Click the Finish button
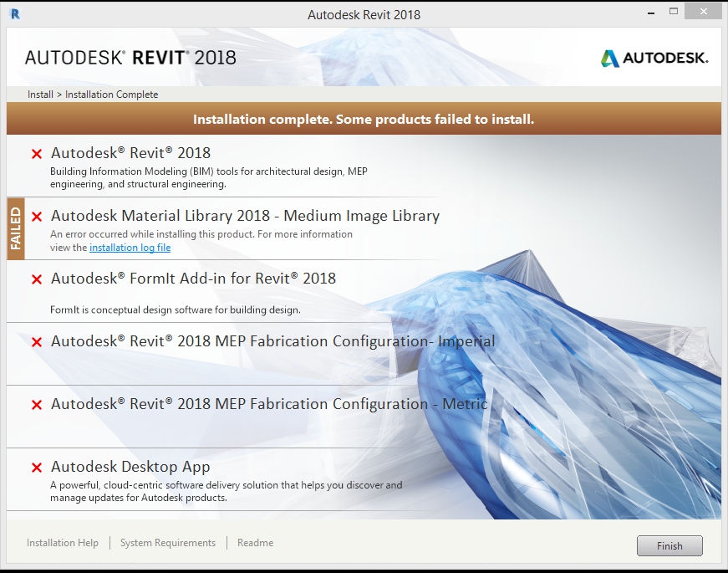 (669, 545)
